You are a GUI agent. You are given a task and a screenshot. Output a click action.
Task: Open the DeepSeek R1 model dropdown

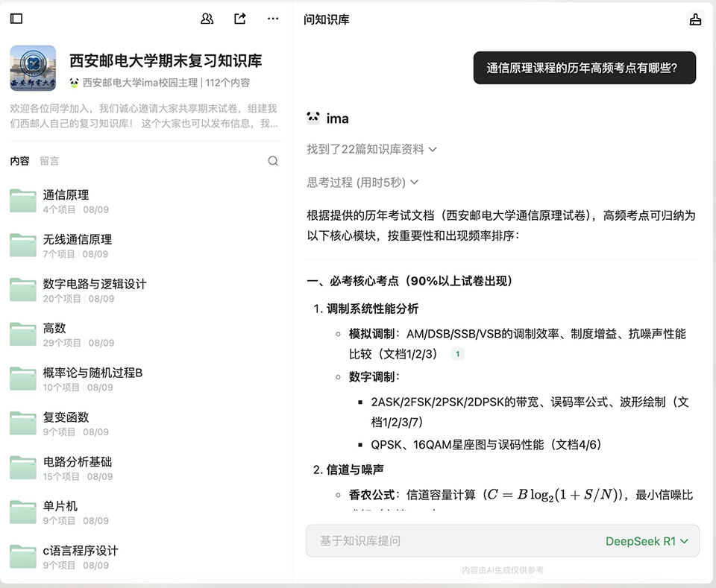pyautogui.click(x=646, y=541)
